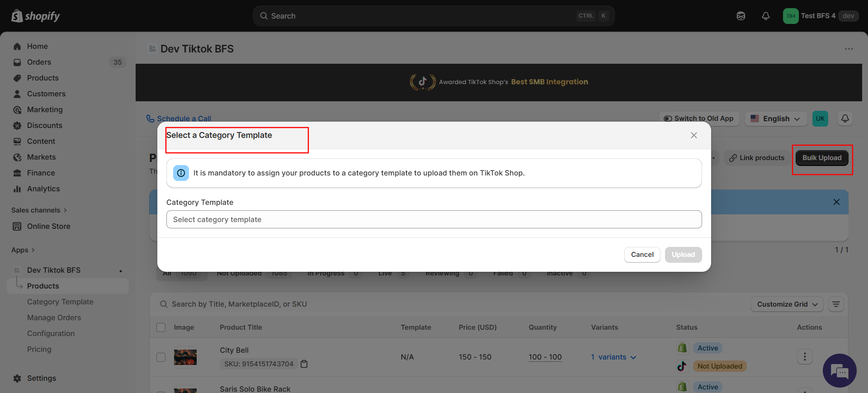Open the Select category template dropdown

pyautogui.click(x=434, y=219)
